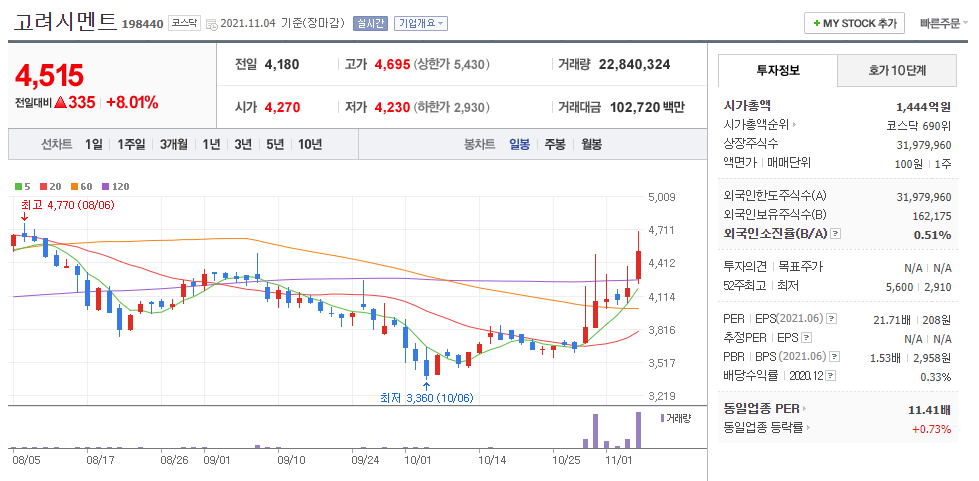Select 1주일 line chart period
979x481 pixels.
click(x=131, y=144)
